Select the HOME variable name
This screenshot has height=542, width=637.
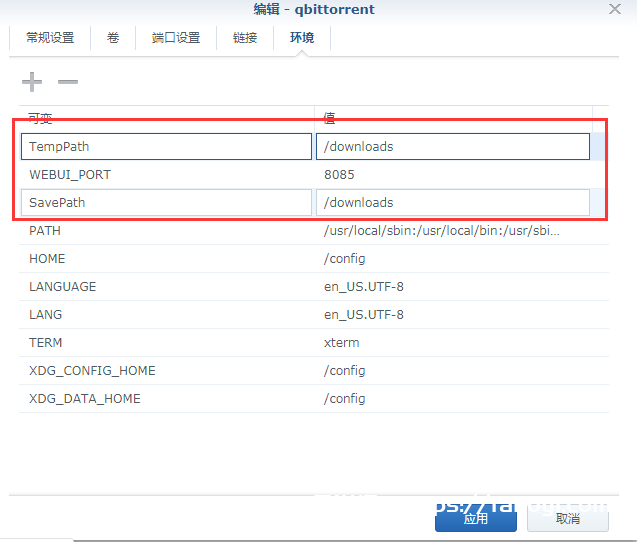tap(47, 259)
